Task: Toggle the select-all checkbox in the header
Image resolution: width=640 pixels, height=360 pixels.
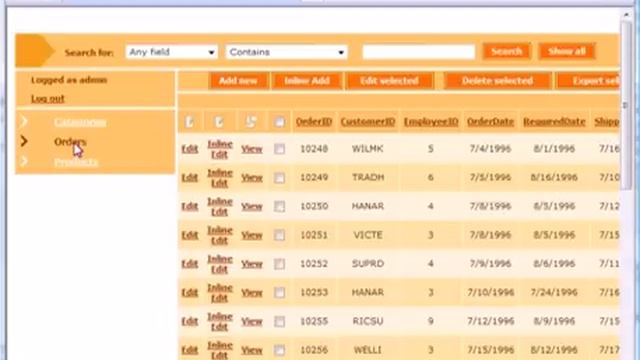Action: [280, 122]
